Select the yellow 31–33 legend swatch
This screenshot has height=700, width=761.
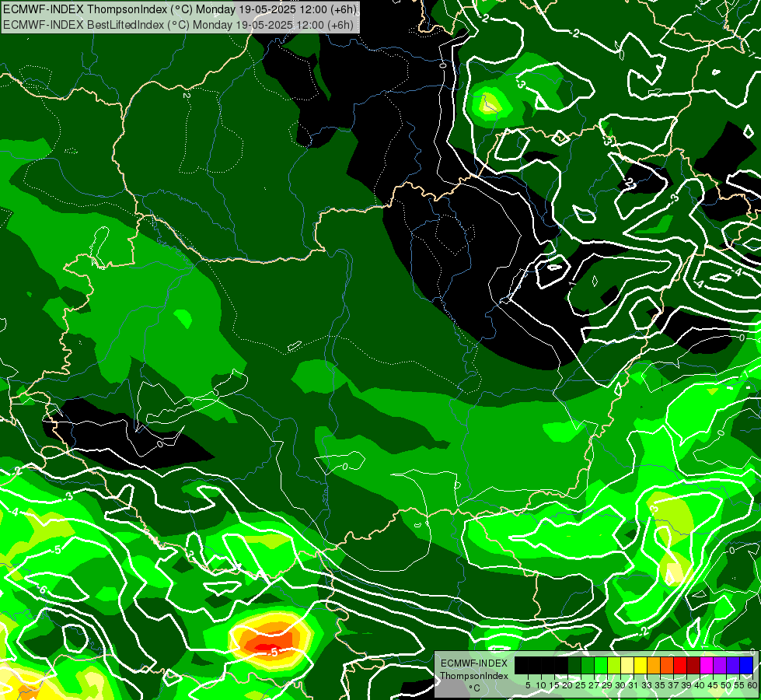(x=641, y=665)
